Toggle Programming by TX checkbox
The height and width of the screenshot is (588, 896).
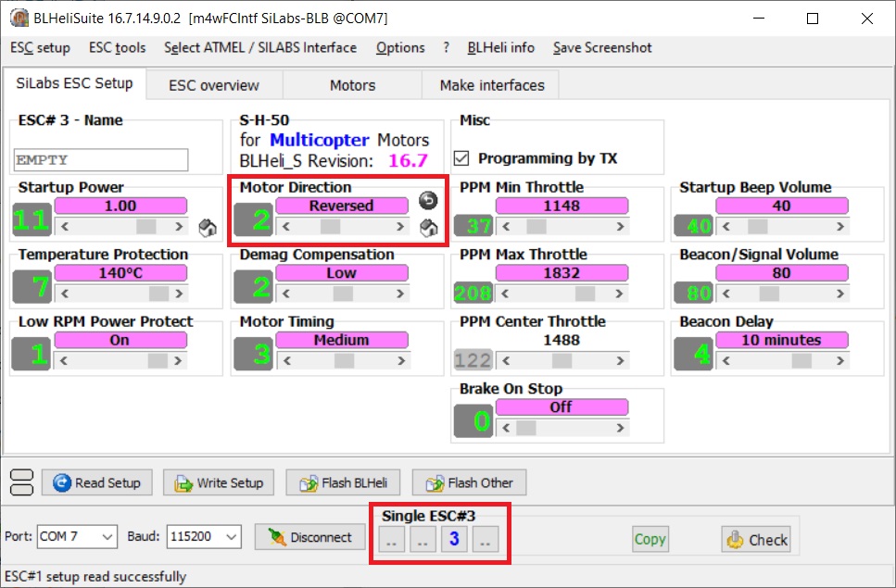pyautogui.click(x=461, y=158)
